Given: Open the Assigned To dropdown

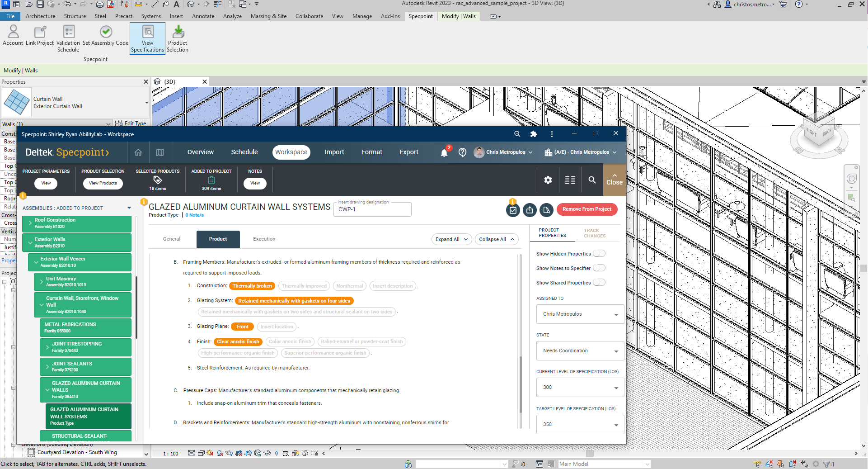Looking at the screenshot, I should point(580,314).
